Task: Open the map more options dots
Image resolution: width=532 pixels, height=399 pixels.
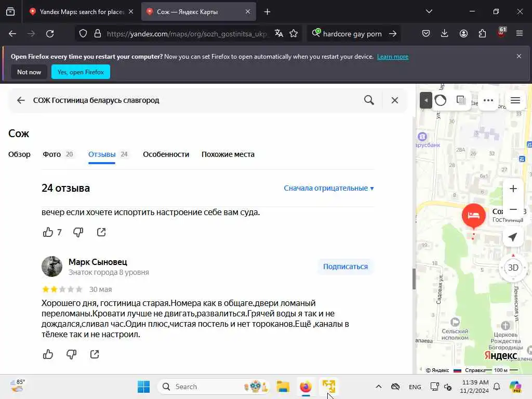Action: pos(488,100)
